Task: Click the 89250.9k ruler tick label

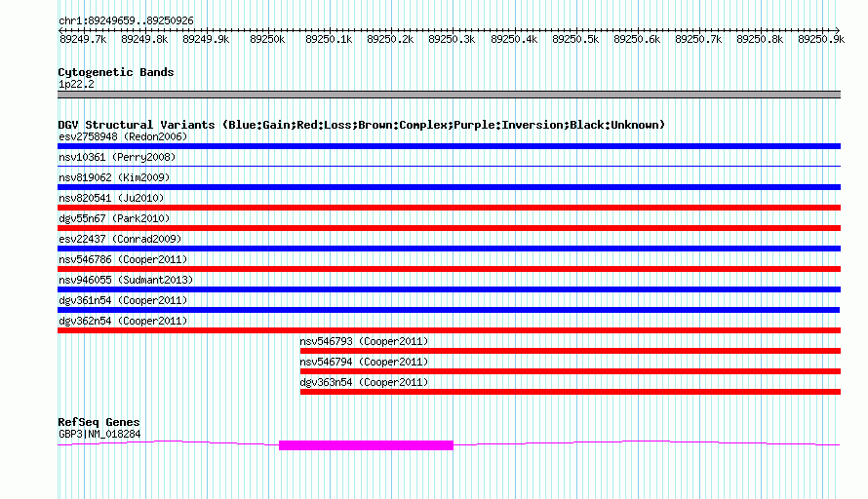Action: coord(821,39)
